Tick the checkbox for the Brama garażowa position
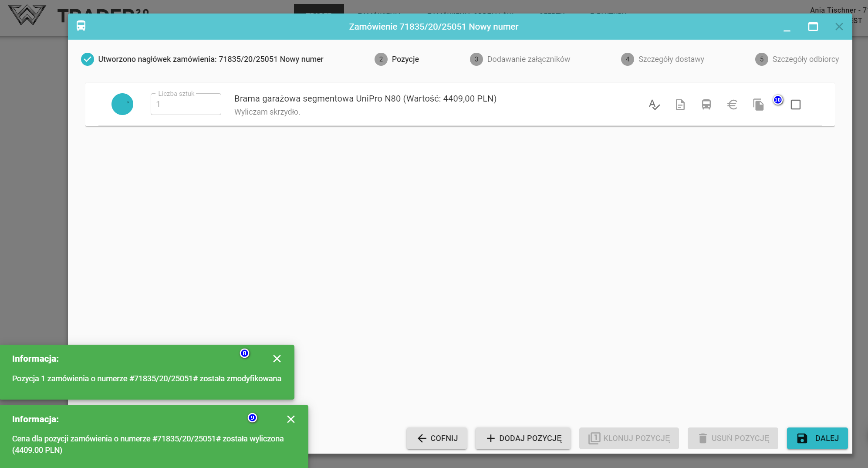 (795, 105)
